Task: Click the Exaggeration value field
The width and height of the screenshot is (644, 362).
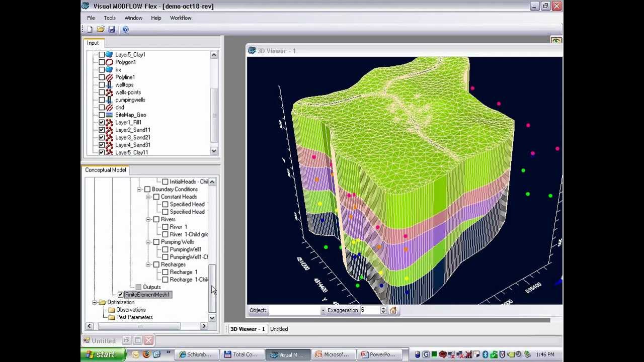Action: pyautogui.click(x=370, y=310)
